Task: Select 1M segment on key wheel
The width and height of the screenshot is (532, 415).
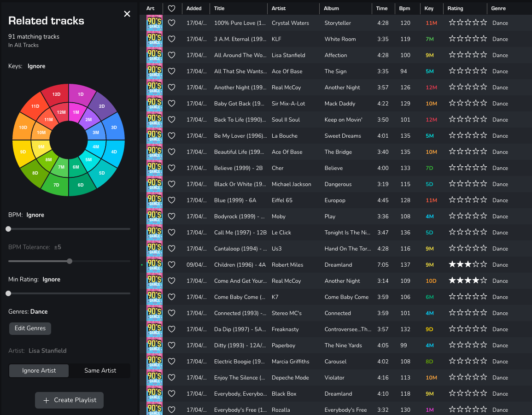Action: 76,112
